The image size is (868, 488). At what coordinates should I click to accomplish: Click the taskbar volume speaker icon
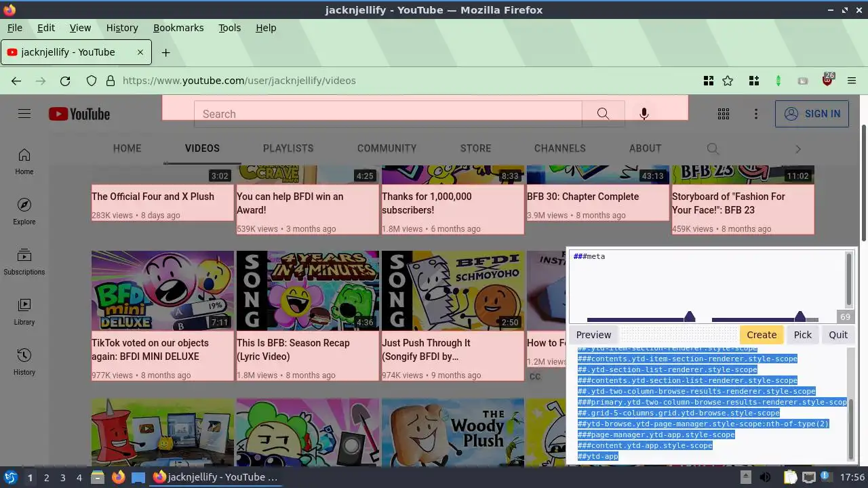[x=766, y=477]
